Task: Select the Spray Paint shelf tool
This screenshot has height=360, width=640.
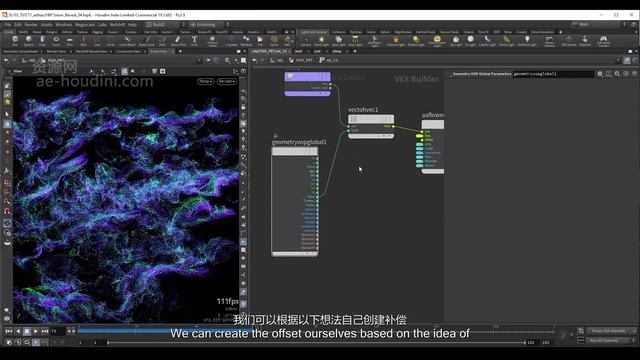Action: [x=178, y=41]
